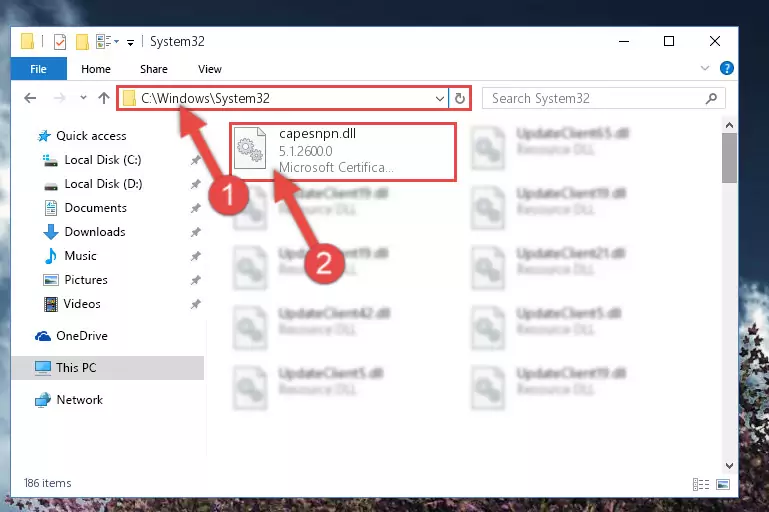769x512 pixels.
Task: Close the System32 window
Action: point(715,42)
